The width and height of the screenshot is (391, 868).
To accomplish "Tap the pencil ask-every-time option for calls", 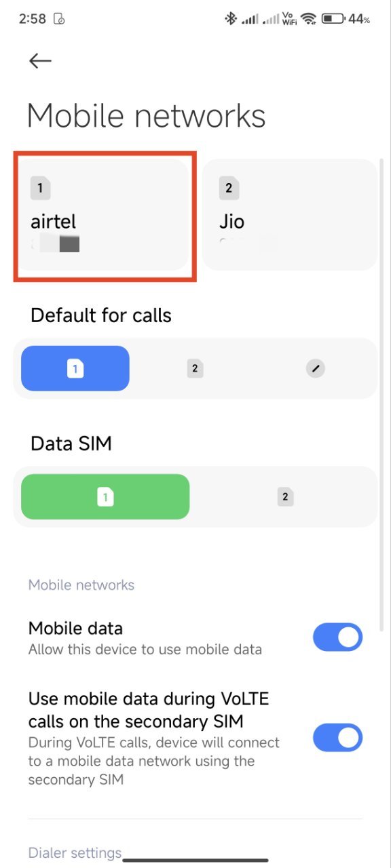I will point(315,368).
